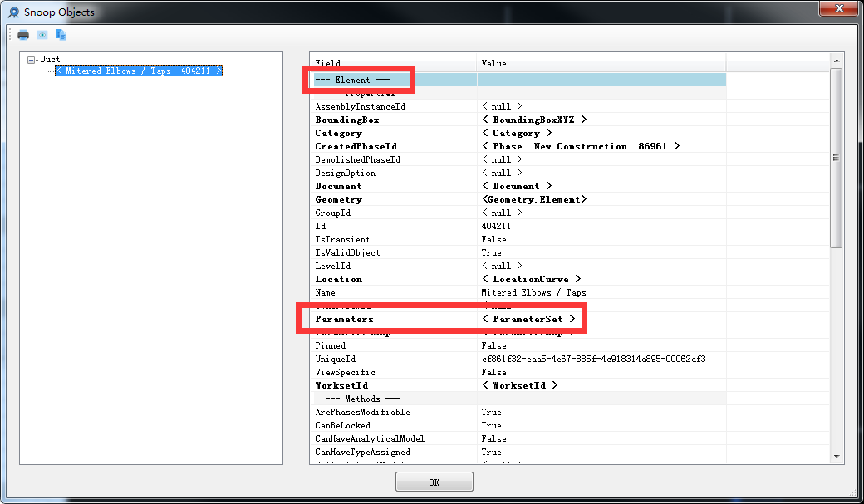Click the Geometry field name

(339, 199)
